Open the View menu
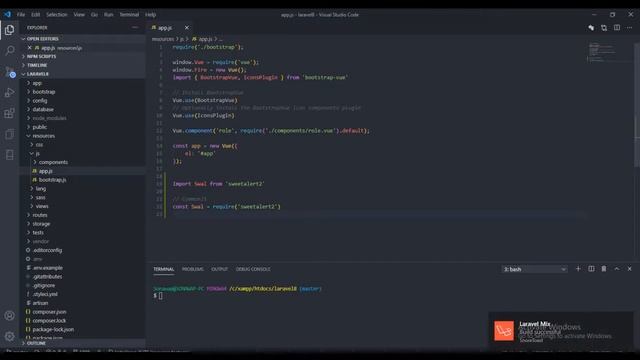 pos(79,15)
